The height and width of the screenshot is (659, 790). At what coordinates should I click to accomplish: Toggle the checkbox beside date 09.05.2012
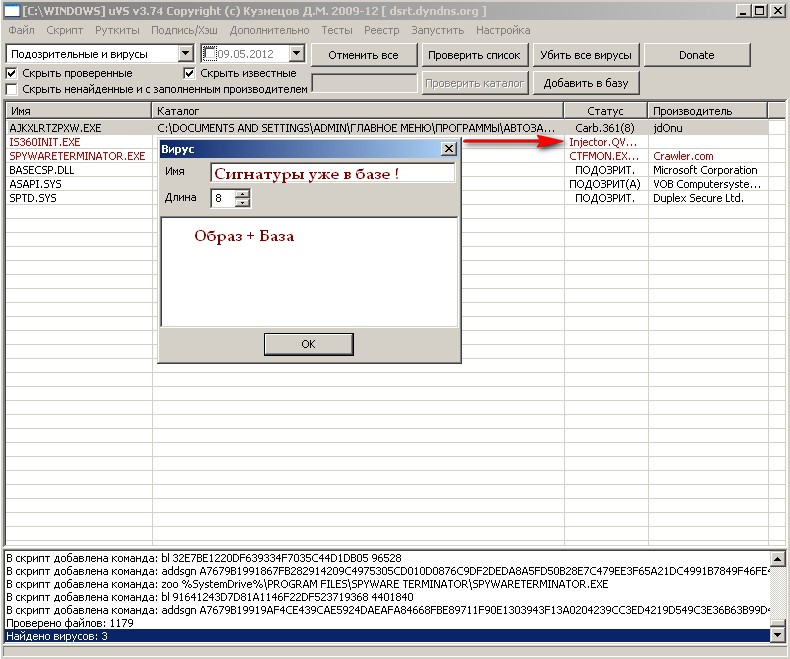tap(209, 54)
